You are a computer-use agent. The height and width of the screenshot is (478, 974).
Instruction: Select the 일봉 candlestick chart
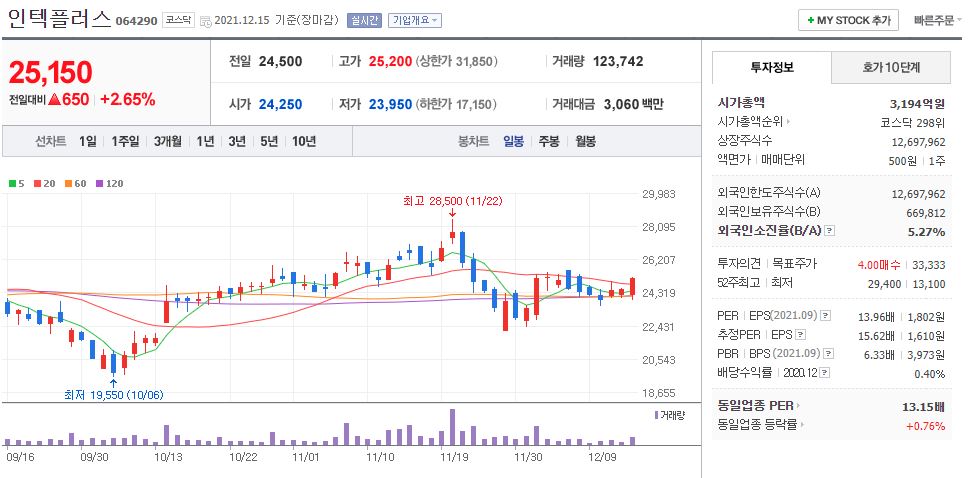click(x=514, y=142)
